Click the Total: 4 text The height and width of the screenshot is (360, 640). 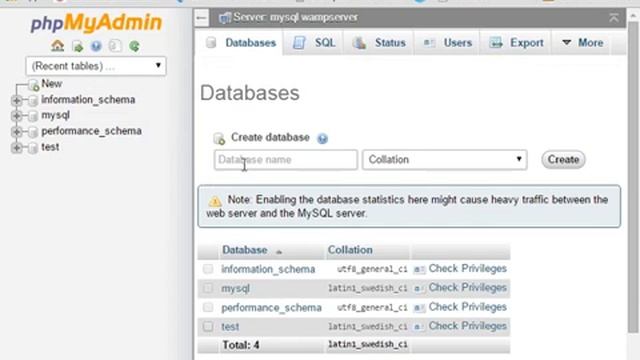[x=241, y=345]
